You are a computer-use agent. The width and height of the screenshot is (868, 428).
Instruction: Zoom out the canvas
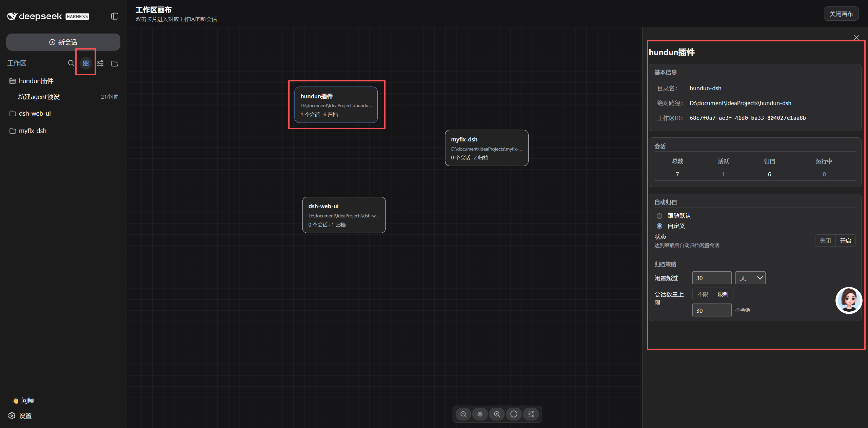point(463,414)
